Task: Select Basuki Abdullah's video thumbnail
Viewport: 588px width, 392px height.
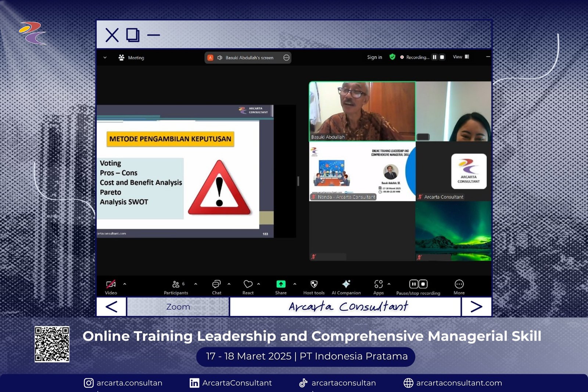Action: click(x=362, y=111)
